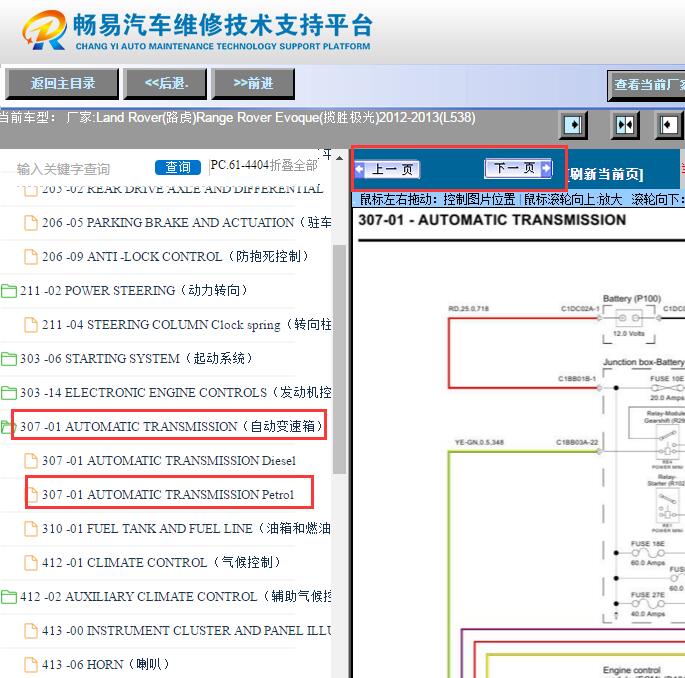
Task: Click page icon beside TRANSMISSION Diesel
Action: [x=31, y=461]
